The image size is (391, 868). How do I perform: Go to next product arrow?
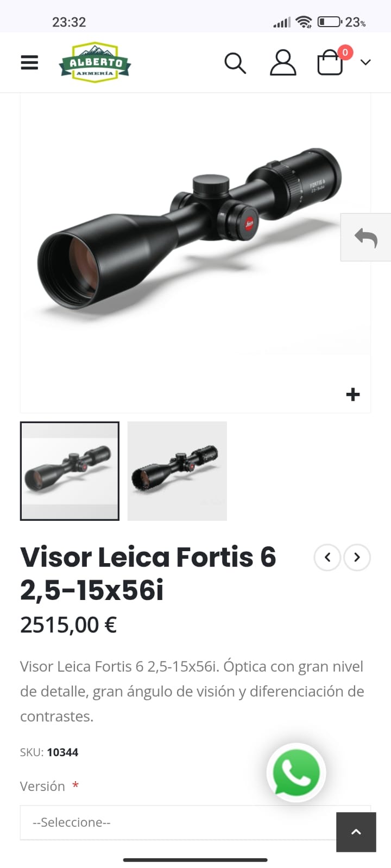pyautogui.click(x=357, y=557)
